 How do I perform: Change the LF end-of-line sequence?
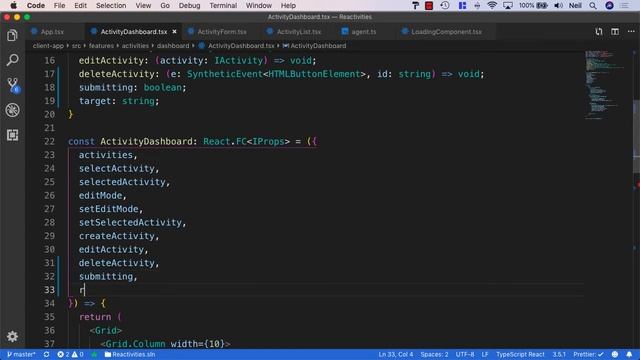click(485, 354)
